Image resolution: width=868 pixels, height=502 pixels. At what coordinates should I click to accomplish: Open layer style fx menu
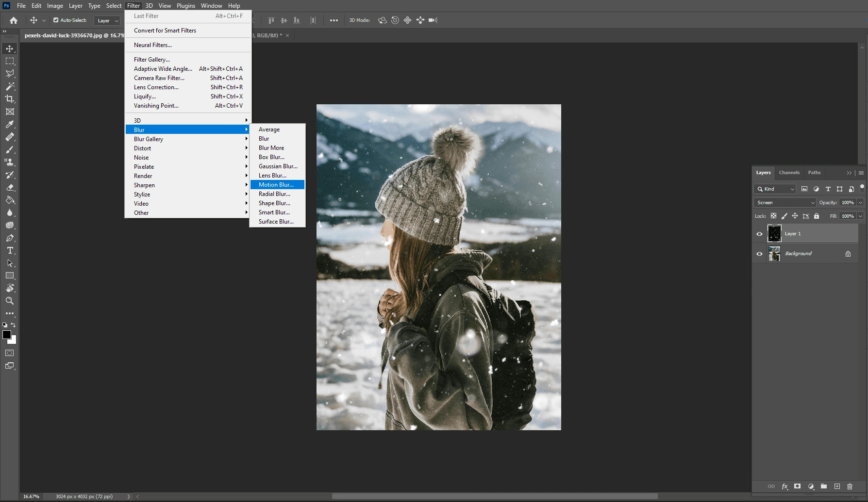coord(785,486)
